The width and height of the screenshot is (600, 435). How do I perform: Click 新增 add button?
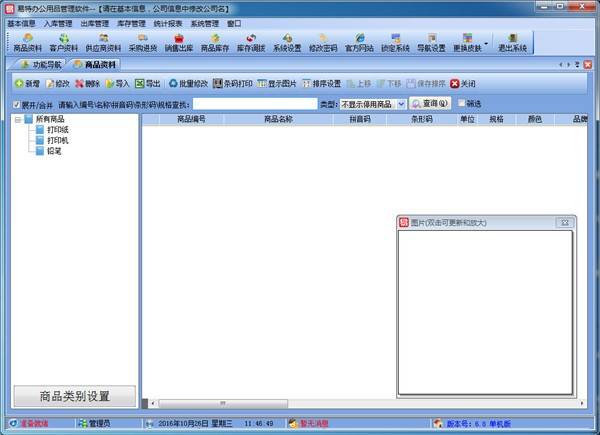click(x=28, y=83)
